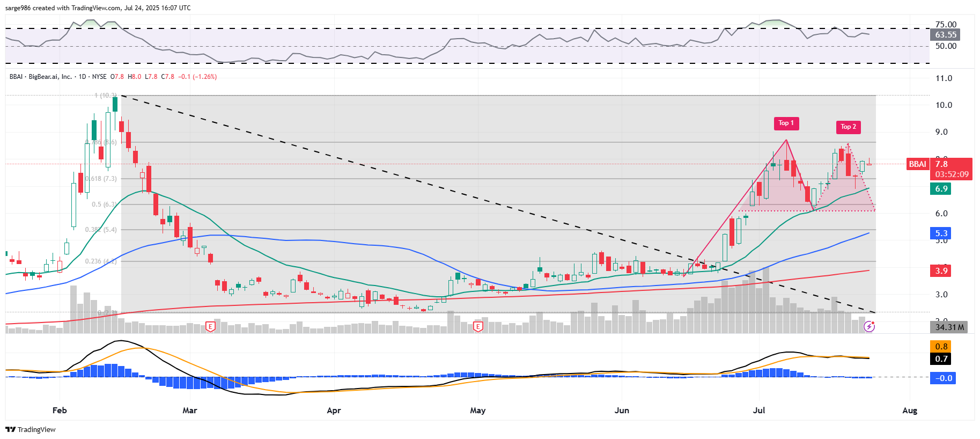Click the earnings E marker near March
Viewport: 980px width, 439px height.
click(210, 326)
